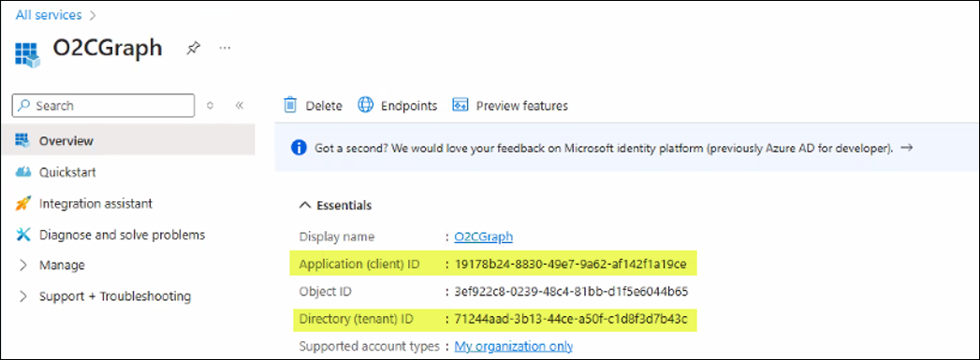Click the Manage menu label
The height and width of the screenshot is (360, 980).
[62, 266]
